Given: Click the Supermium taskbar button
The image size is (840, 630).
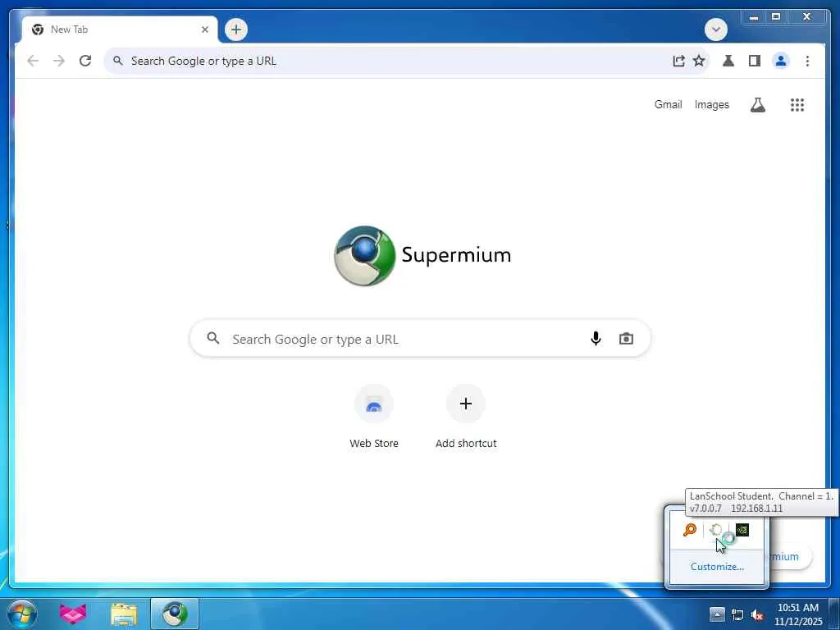Looking at the screenshot, I should 175,614.
